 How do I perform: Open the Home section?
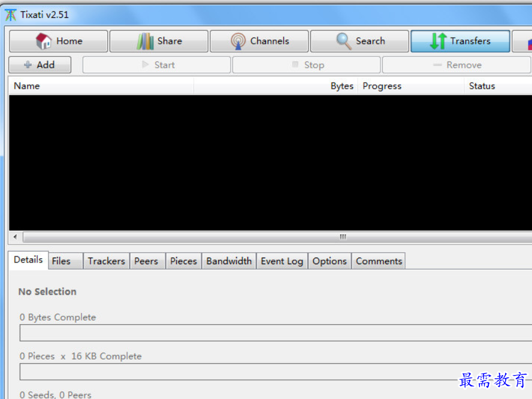pyautogui.click(x=58, y=41)
